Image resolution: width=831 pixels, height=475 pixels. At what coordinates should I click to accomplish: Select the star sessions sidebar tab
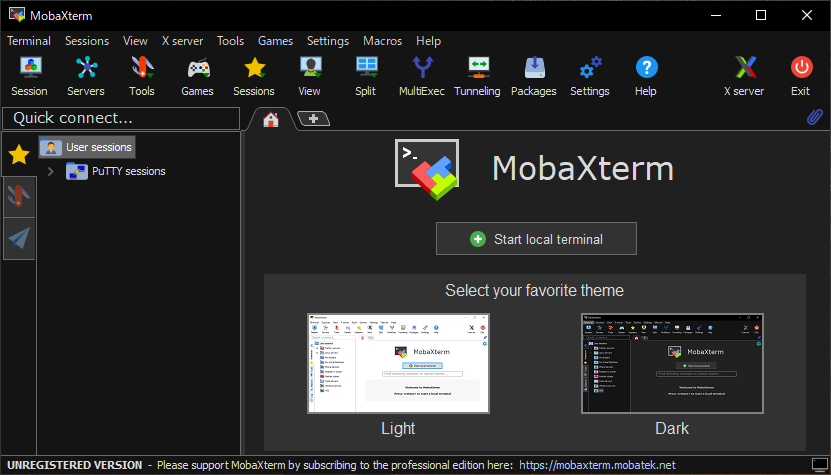18,154
